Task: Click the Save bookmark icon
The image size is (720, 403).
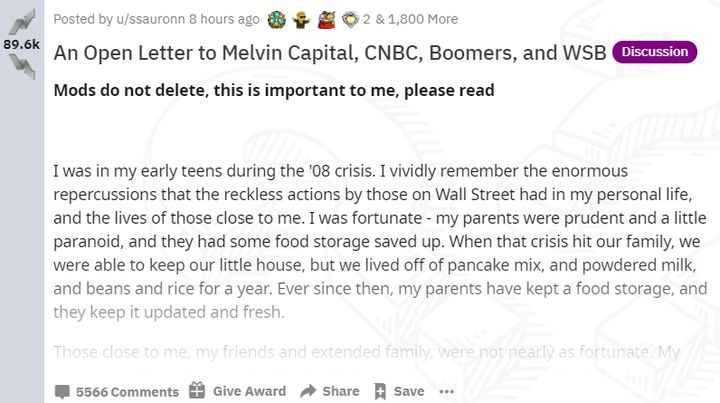Action: (x=380, y=391)
